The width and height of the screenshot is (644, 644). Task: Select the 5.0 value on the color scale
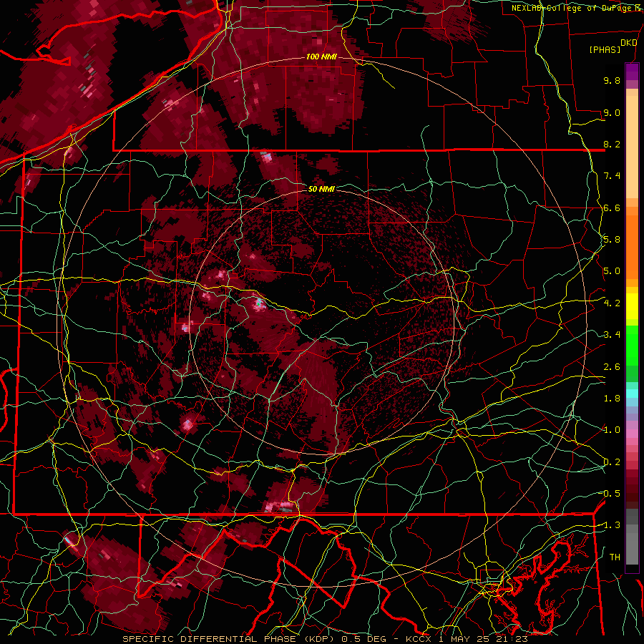[x=612, y=271]
